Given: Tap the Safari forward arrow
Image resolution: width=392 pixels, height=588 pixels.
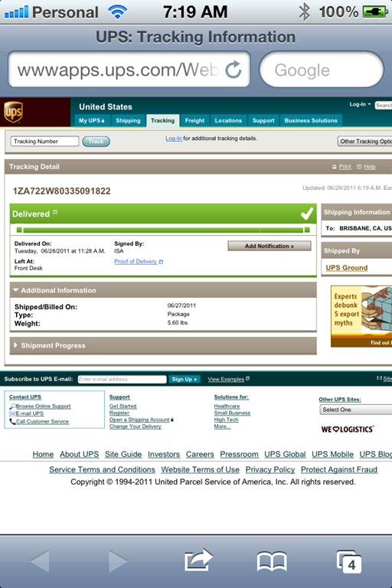Looking at the screenshot, I should (118, 561).
